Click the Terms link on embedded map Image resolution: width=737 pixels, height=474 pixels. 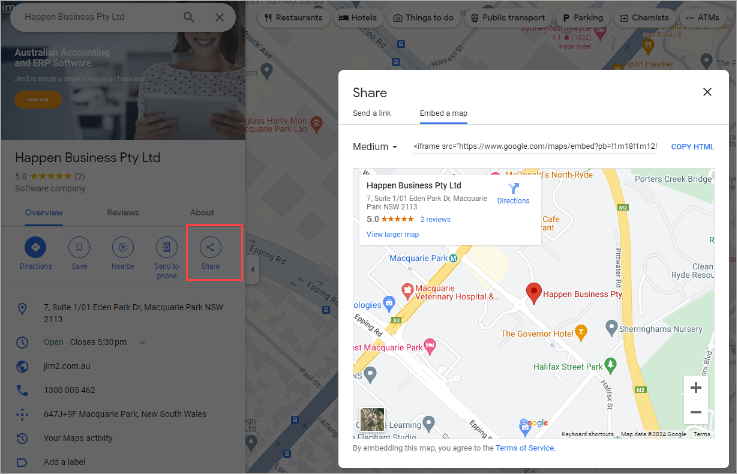(701, 434)
